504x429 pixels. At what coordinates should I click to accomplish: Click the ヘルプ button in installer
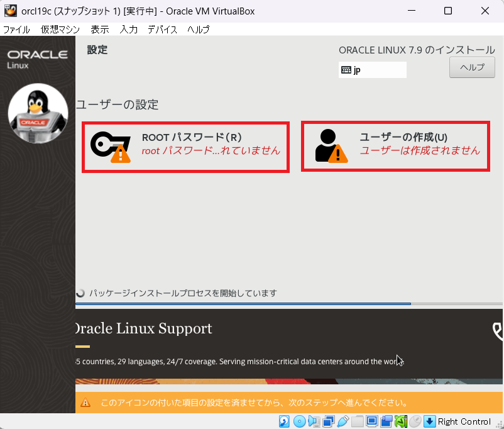click(x=472, y=67)
